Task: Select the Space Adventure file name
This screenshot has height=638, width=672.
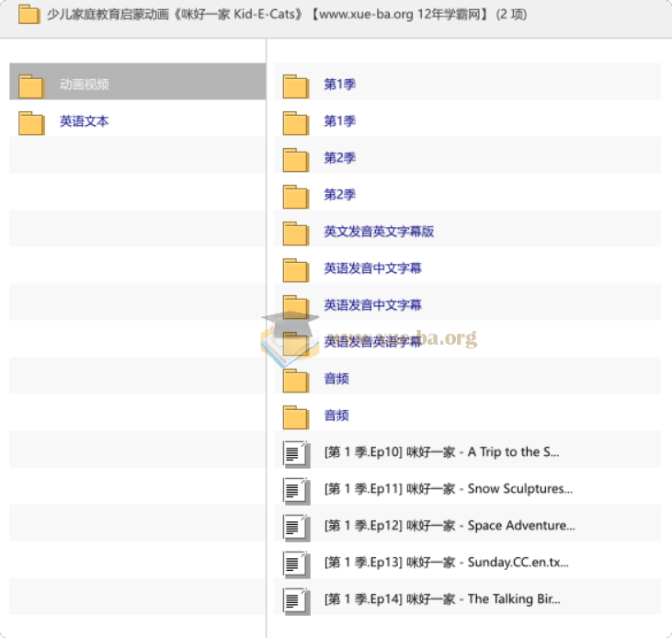Action: 450,526
